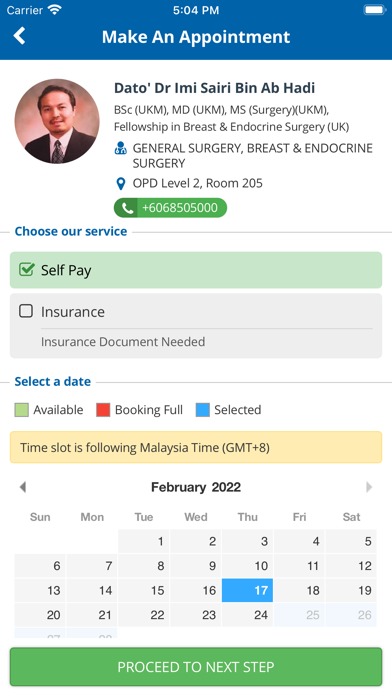Go to next month arrow
The image size is (392, 696).
point(369,487)
